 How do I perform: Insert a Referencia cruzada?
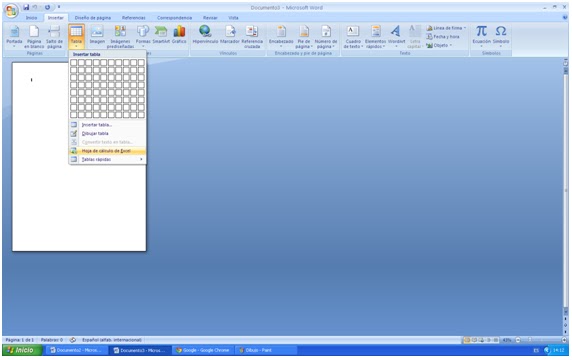[x=252, y=36]
